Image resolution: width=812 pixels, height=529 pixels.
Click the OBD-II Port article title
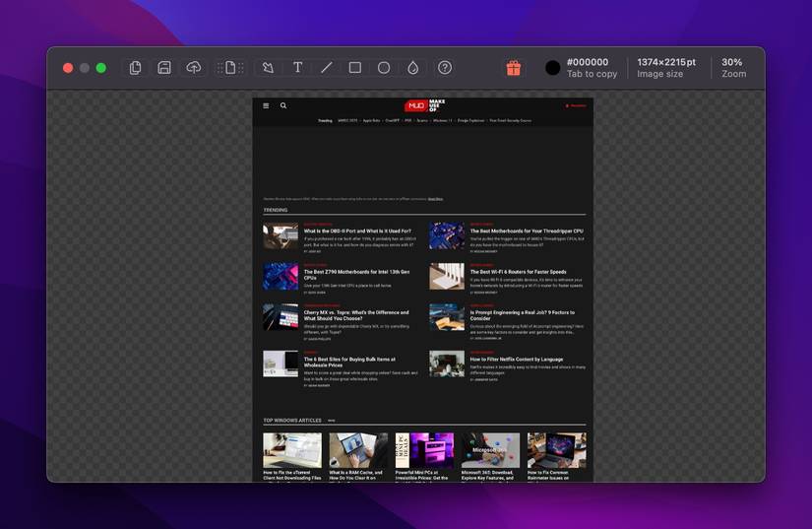point(357,231)
